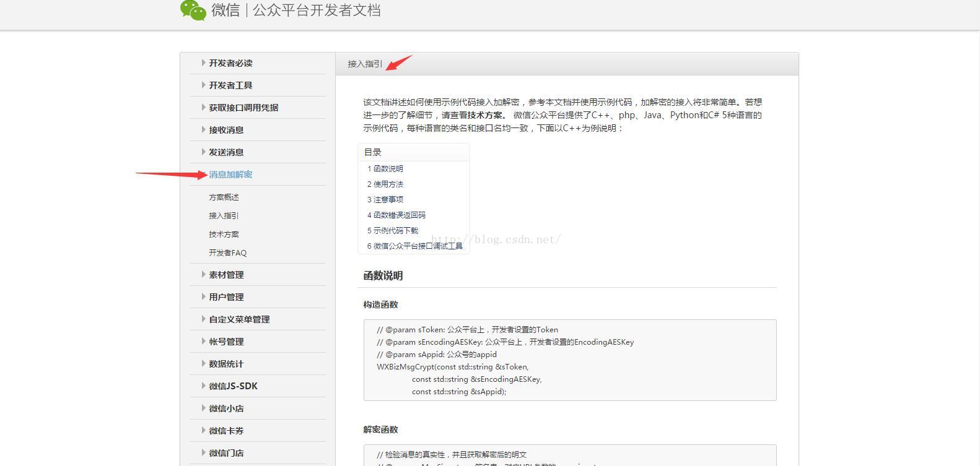The height and width of the screenshot is (466, 980).
Task: Expand the 开发者工具 section arrow
Action: click(x=203, y=85)
